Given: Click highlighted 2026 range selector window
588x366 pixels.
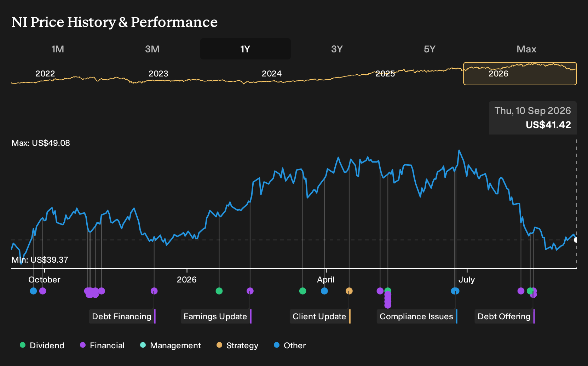Looking at the screenshot, I should (x=520, y=74).
